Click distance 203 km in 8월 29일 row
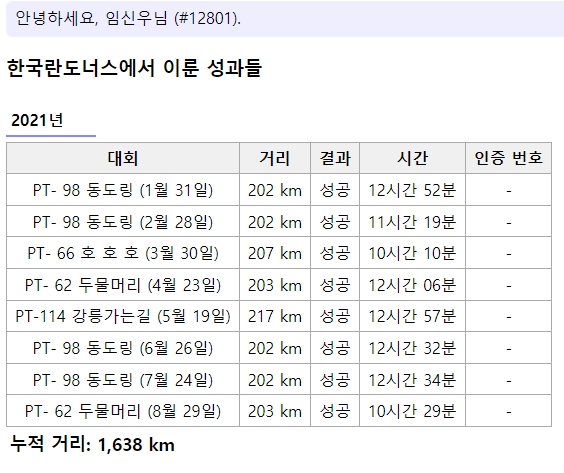Viewport: 564px width, 473px height. [x=275, y=411]
